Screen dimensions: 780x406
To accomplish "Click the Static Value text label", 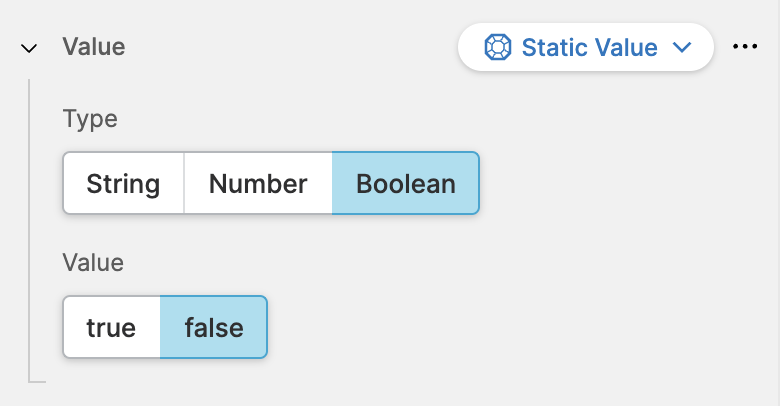I will point(589,47).
